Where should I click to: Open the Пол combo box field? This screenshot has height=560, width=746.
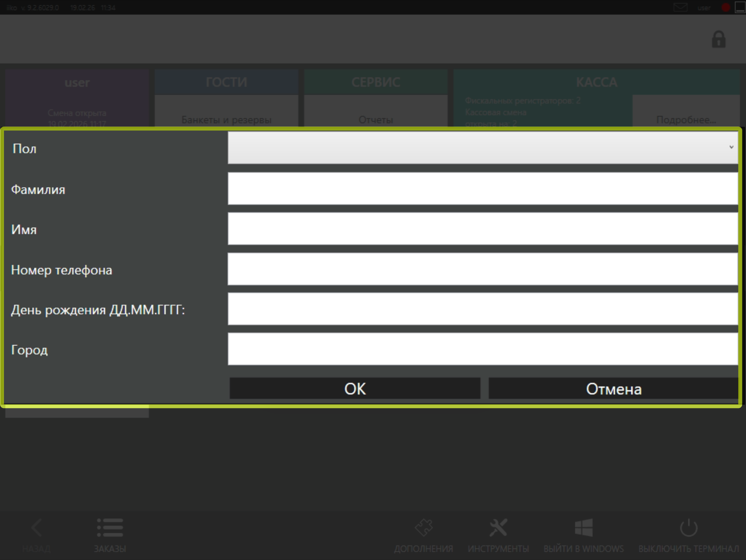tap(479, 148)
